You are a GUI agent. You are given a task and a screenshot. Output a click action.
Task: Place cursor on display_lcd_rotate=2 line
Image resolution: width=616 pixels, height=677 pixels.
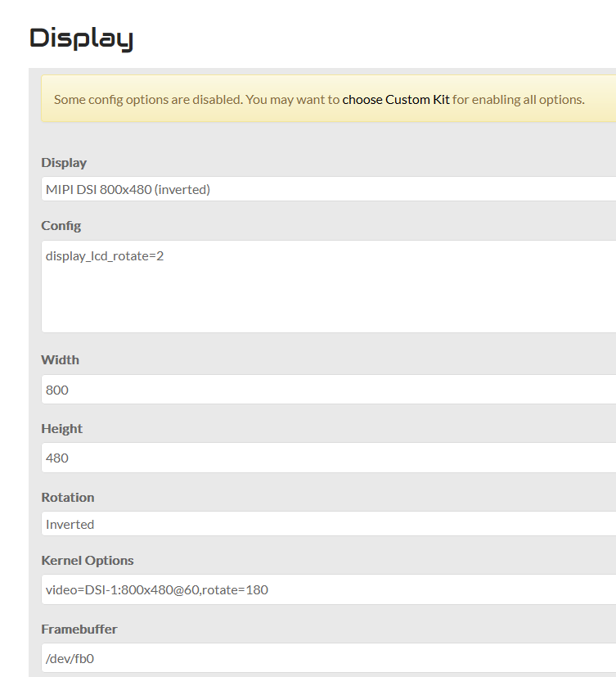click(x=105, y=256)
